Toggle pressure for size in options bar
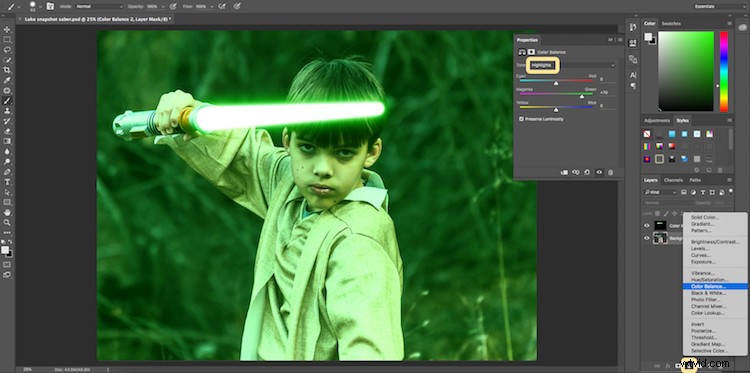The image size is (750, 373). 237,6
